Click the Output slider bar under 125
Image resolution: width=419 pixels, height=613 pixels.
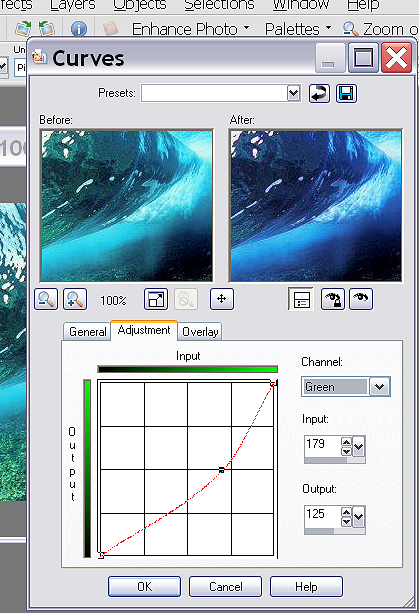(x=335, y=531)
